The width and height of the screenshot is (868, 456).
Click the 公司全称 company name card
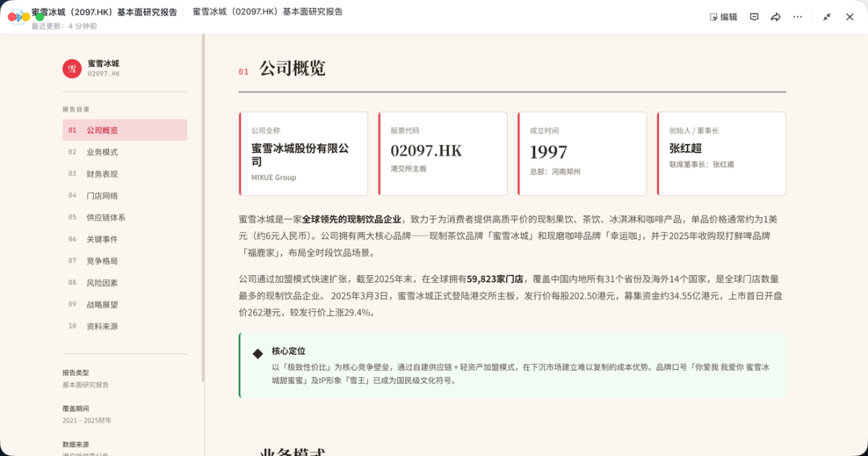point(303,154)
